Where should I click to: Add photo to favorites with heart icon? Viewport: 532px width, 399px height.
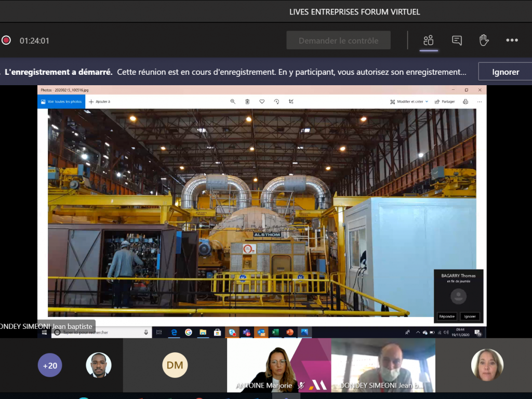262,102
